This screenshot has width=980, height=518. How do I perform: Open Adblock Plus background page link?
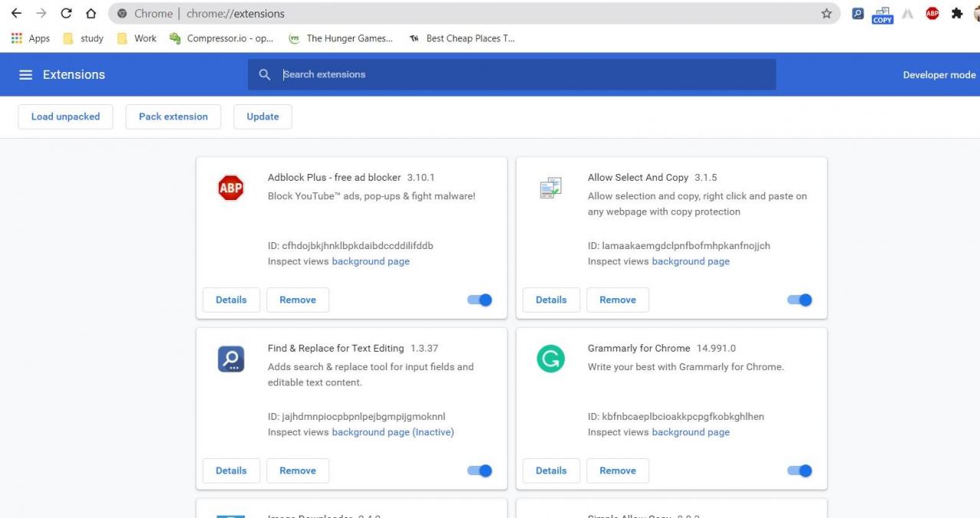pos(371,261)
